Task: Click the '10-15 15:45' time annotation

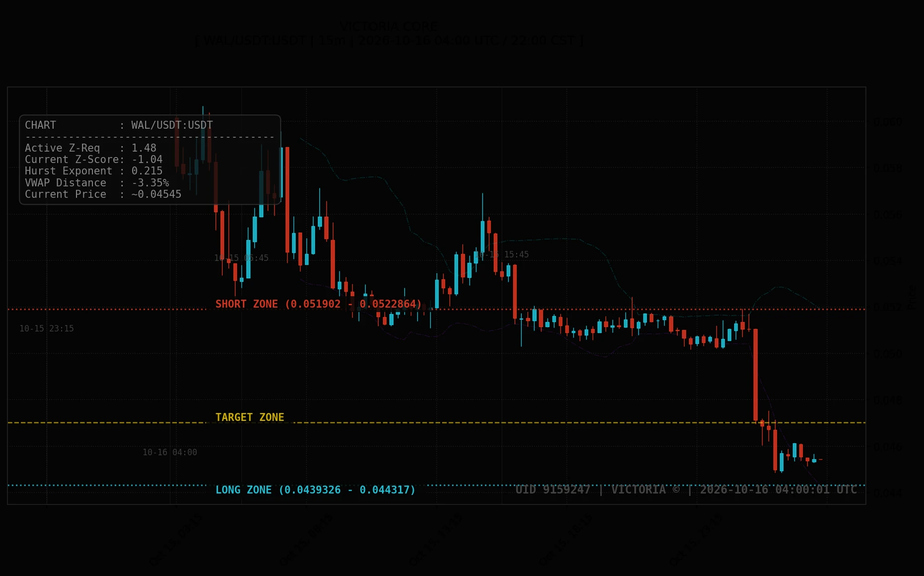Action: 502,254
